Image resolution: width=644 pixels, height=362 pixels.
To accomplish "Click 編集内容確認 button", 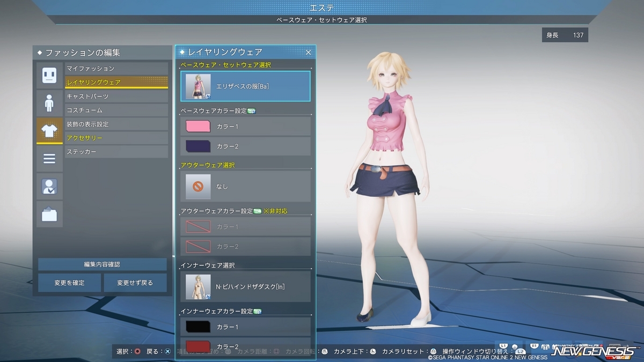I will (x=102, y=264).
